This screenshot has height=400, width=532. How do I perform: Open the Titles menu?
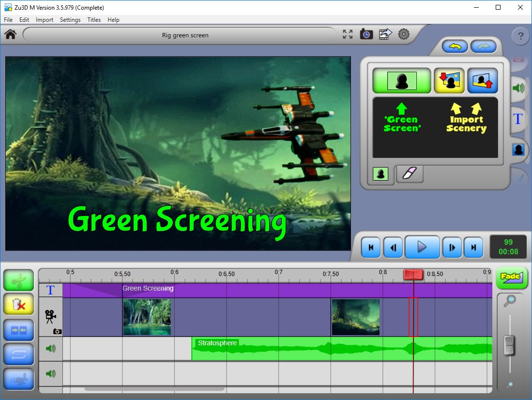pyautogui.click(x=94, y=20)
